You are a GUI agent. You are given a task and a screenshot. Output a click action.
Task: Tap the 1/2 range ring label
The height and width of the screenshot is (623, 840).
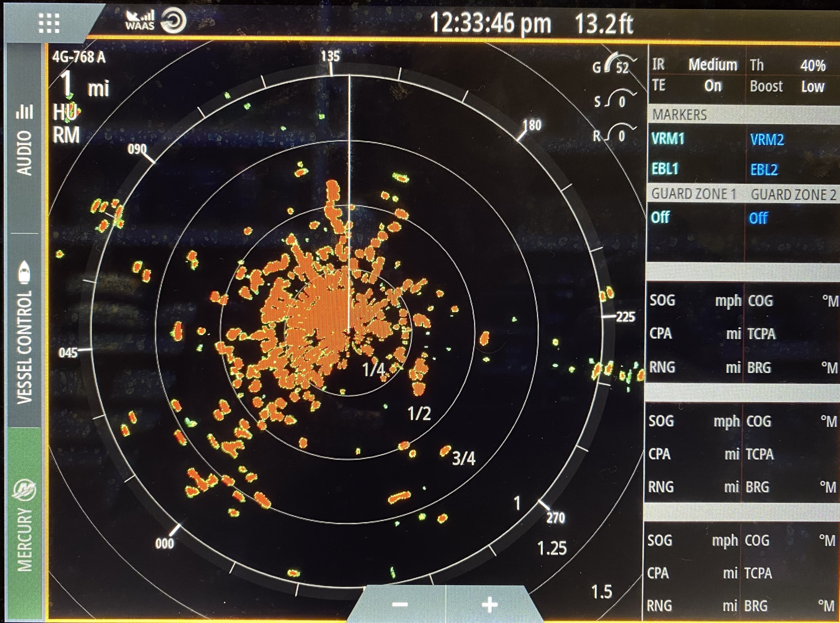419,414
